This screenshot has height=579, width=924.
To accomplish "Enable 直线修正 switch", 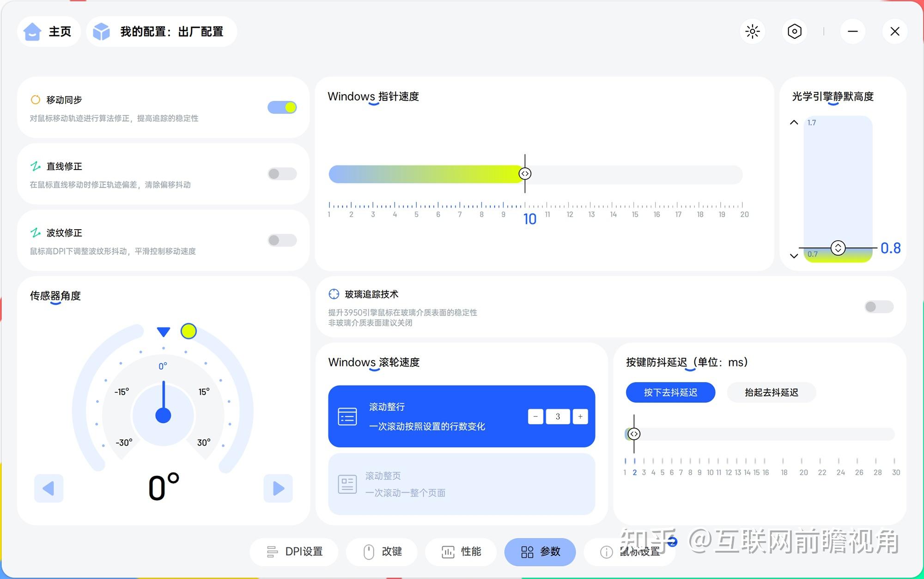I will [x=281, y=173].
